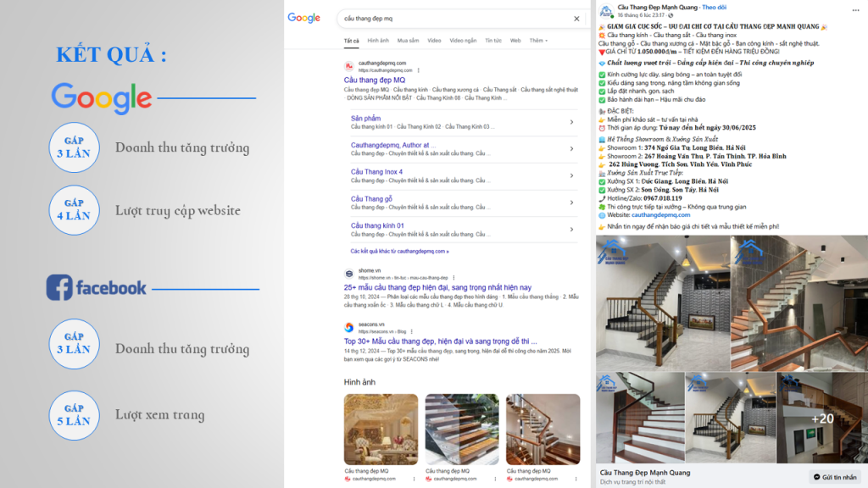Open the bottom-left staircase photo in Facebook post
Screen dimensions: 868x488
641,418
